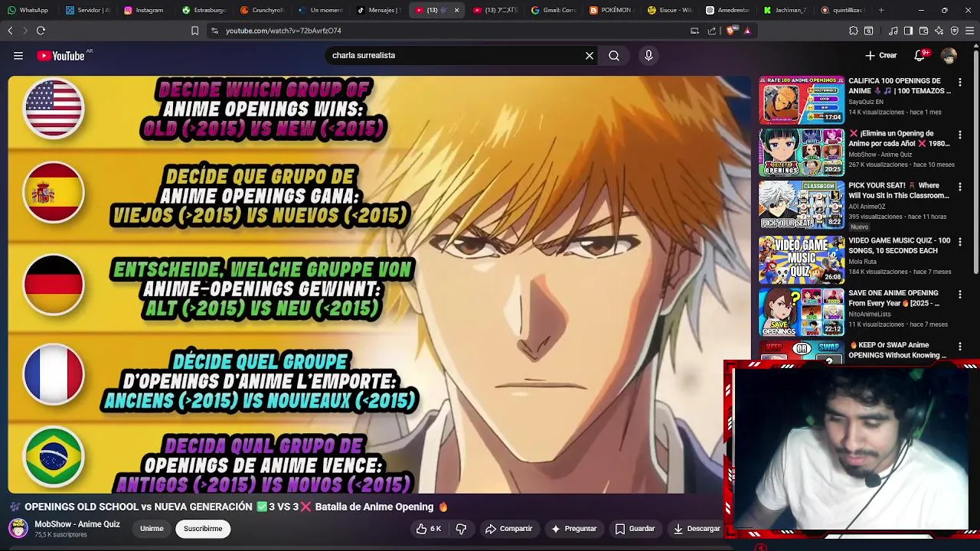Open the Brave playlist music note icon

893,31
